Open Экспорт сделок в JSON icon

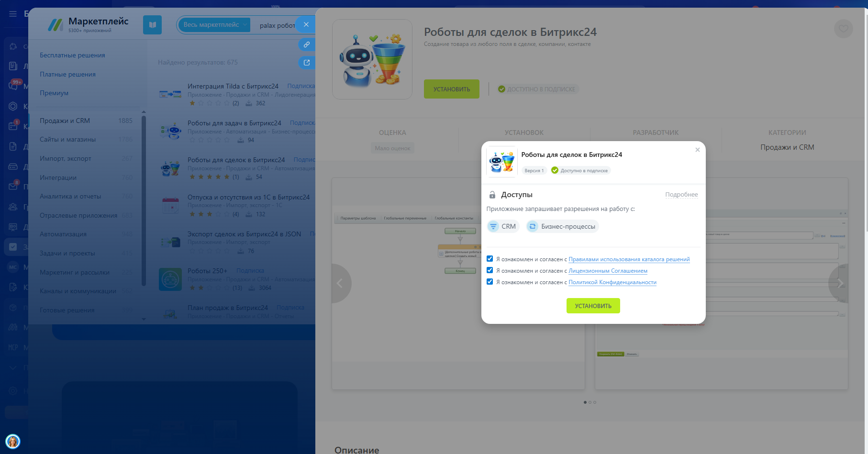[170, 243]
